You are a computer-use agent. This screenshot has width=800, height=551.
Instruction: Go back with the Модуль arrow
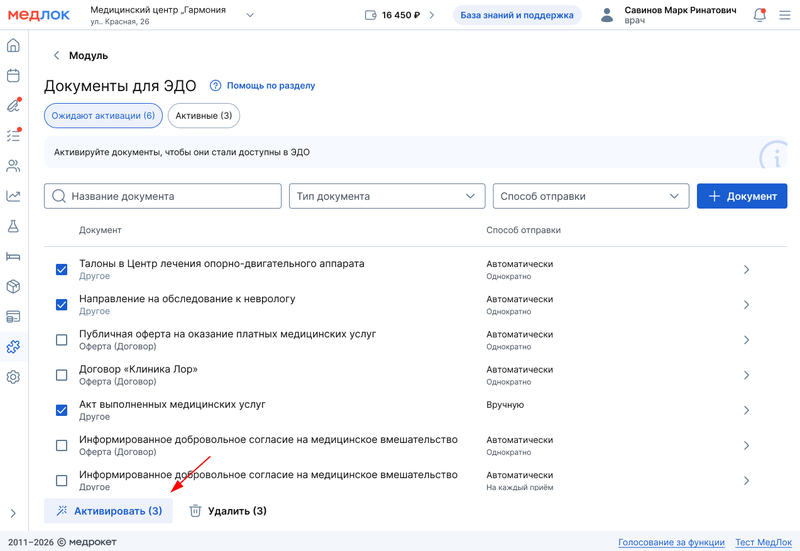coord(57,55)
